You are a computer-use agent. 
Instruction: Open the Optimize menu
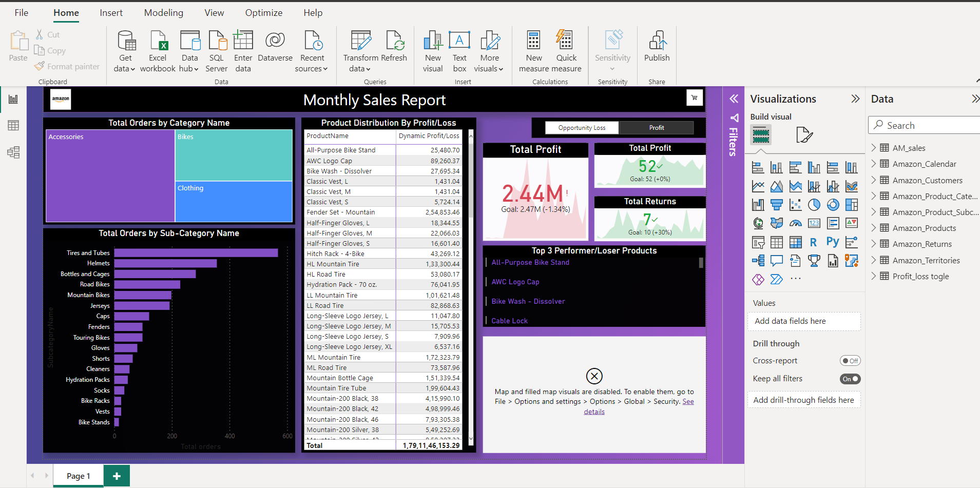[264, 12]
